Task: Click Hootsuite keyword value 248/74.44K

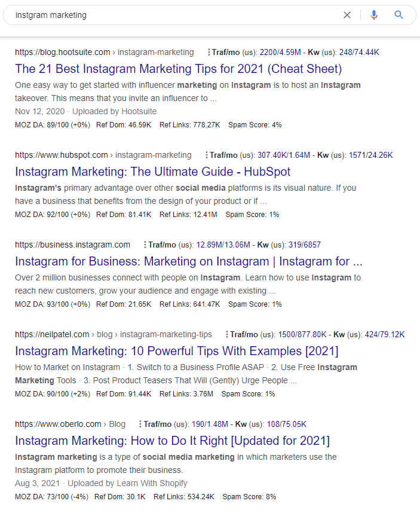Action: (x=359, y=53)
